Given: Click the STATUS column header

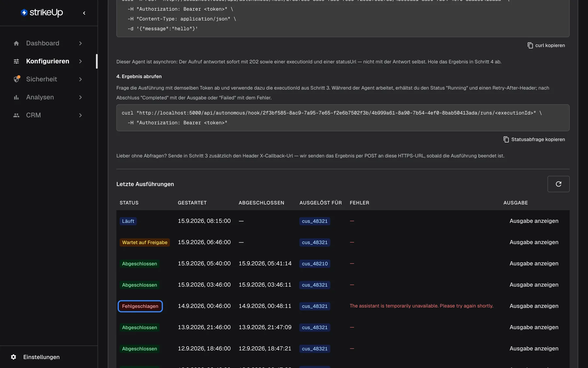Looking at the screenshot, I should [129, 203].
